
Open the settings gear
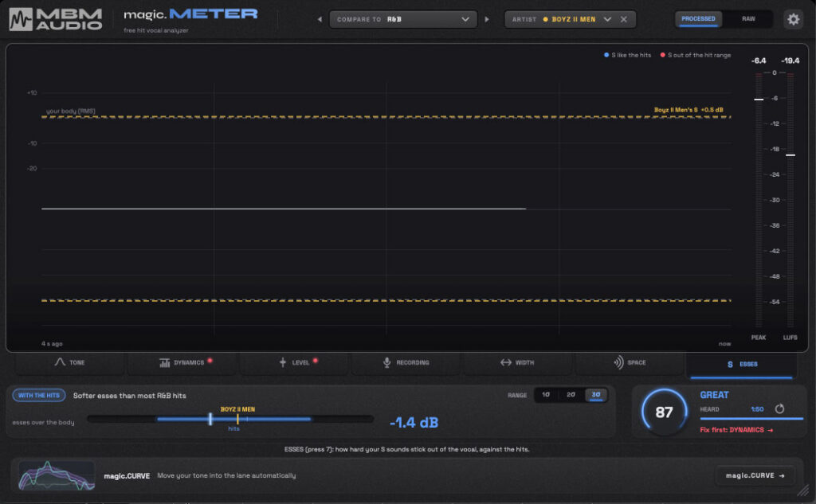(x=793, y=19)
